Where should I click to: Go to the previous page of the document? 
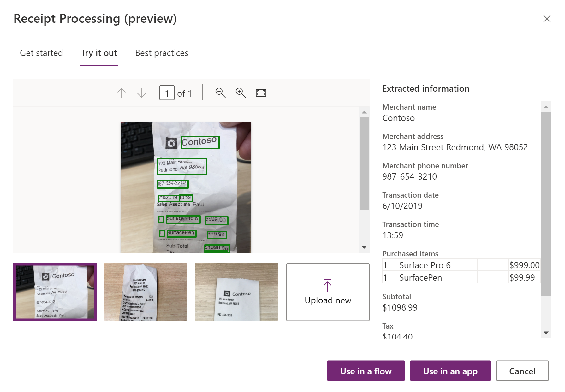[x=122, y=92]
